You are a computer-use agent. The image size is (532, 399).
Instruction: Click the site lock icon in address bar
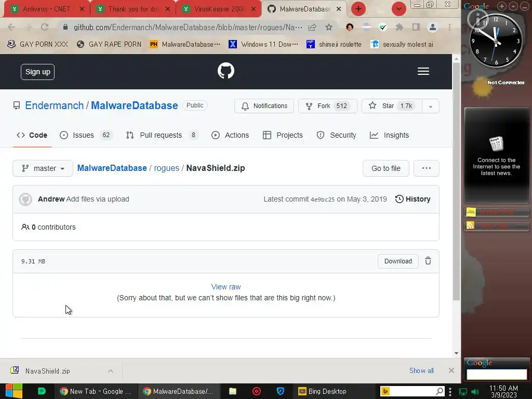[65, 27]
